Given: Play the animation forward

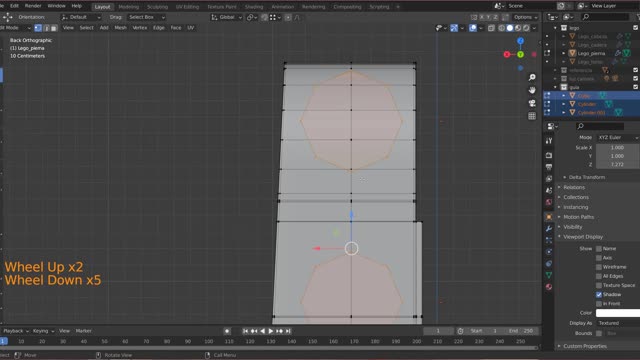Looking at the screenshot, I should point(271,331).
